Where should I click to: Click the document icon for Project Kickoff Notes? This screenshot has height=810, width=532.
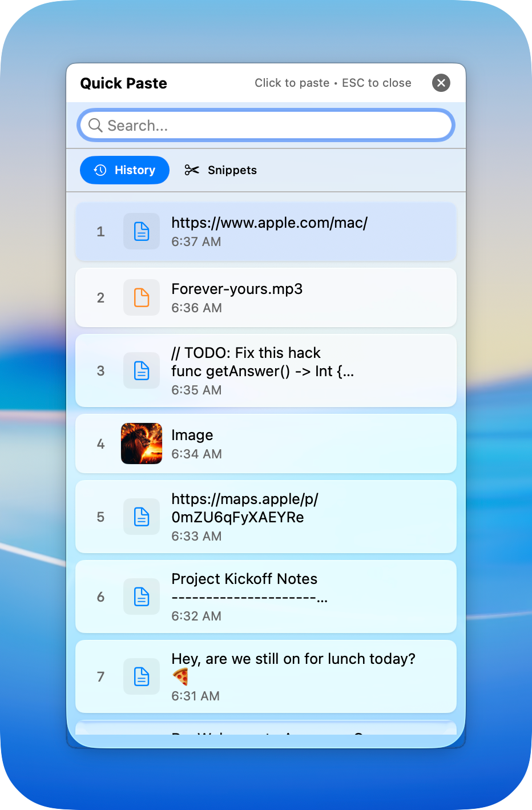(141, 597)
